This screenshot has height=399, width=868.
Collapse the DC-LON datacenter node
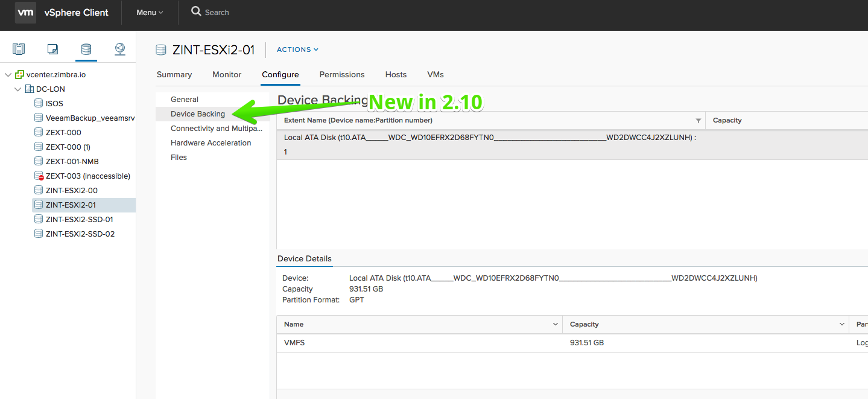point(17,89)
